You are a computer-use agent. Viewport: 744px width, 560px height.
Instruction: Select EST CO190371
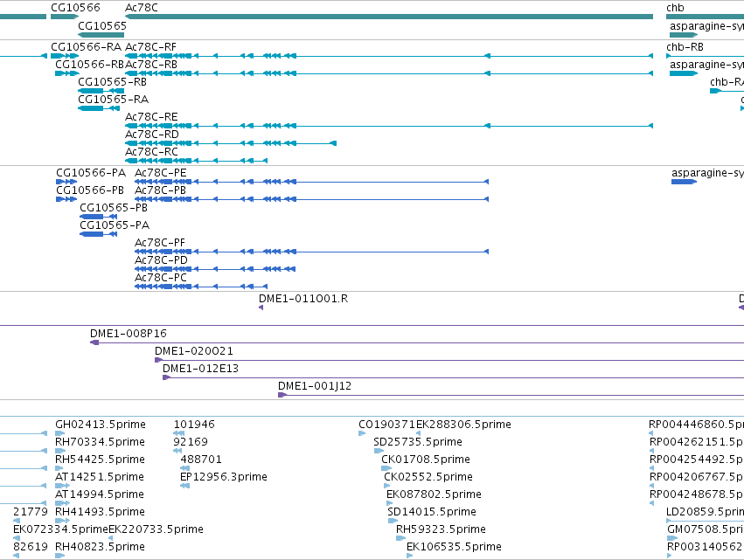362,433
